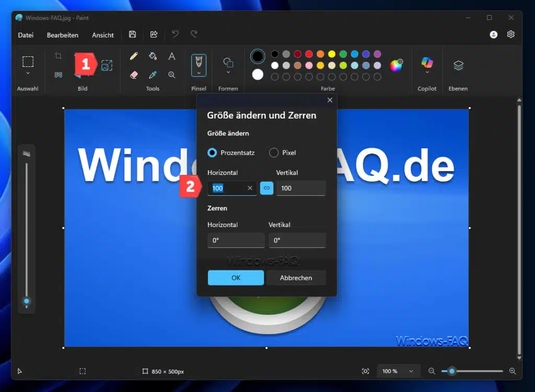Click the resize and skew icon in Bild
This screenshot has width=535, height=392.
107,65
